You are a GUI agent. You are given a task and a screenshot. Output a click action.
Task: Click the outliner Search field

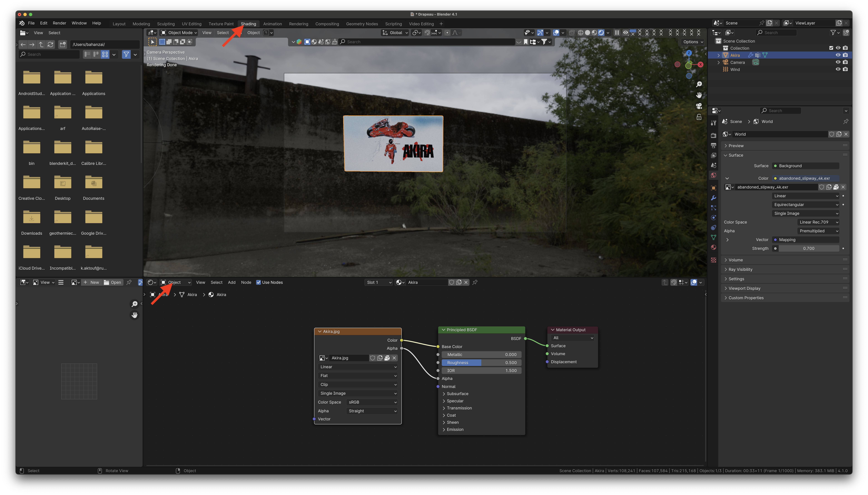coord(776,33)
